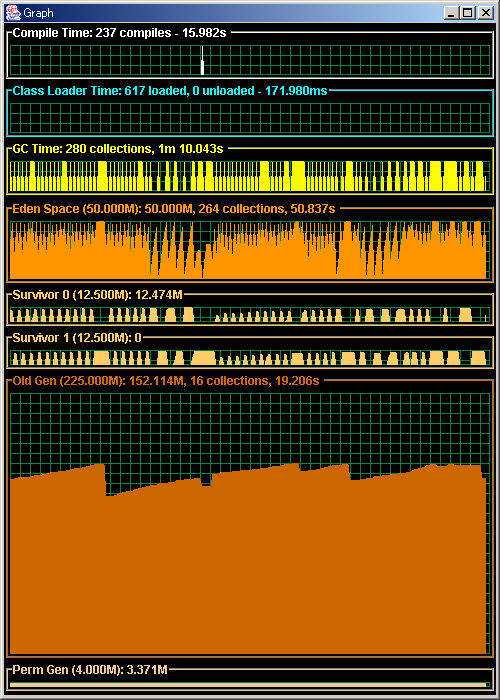Click the Graph window application icon

tap(13, 13)
